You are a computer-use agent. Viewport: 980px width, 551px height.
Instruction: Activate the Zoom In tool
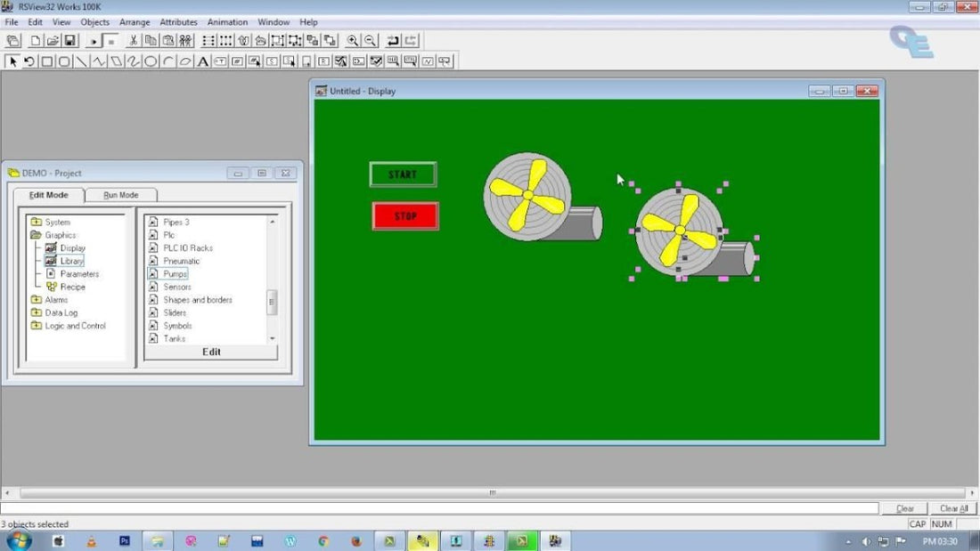[x=353, y=40]
